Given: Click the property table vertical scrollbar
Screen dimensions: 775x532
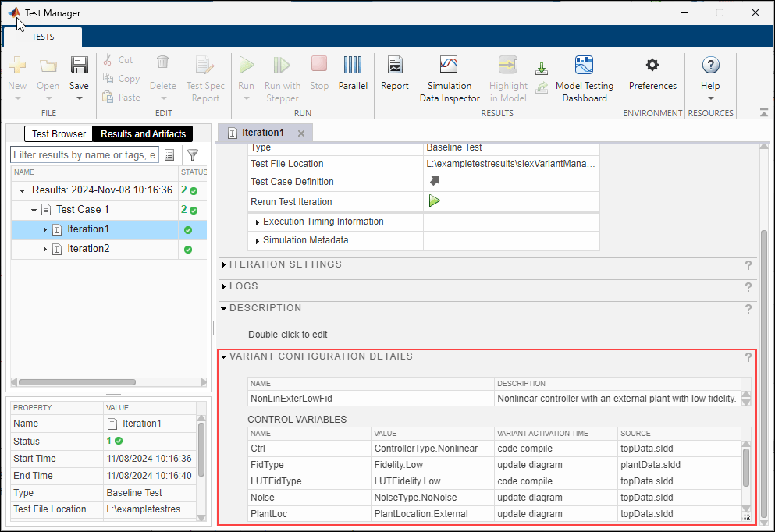Looking at the screenshot, I should (x=201, y=450).
